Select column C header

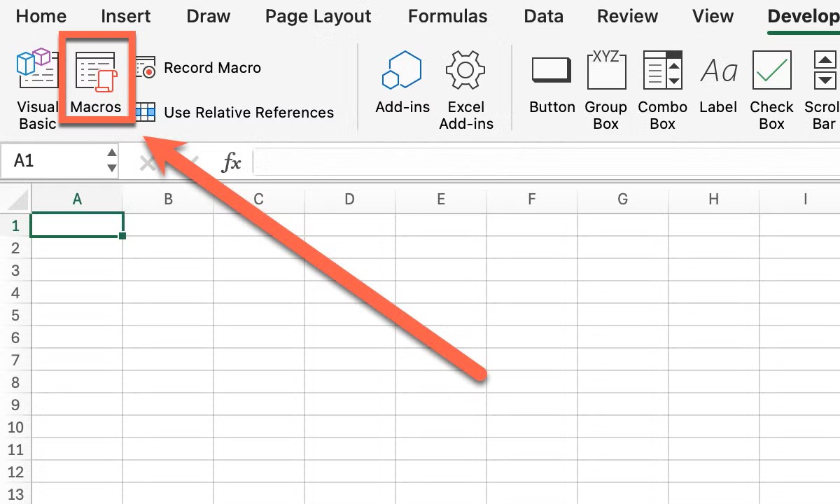259,199
